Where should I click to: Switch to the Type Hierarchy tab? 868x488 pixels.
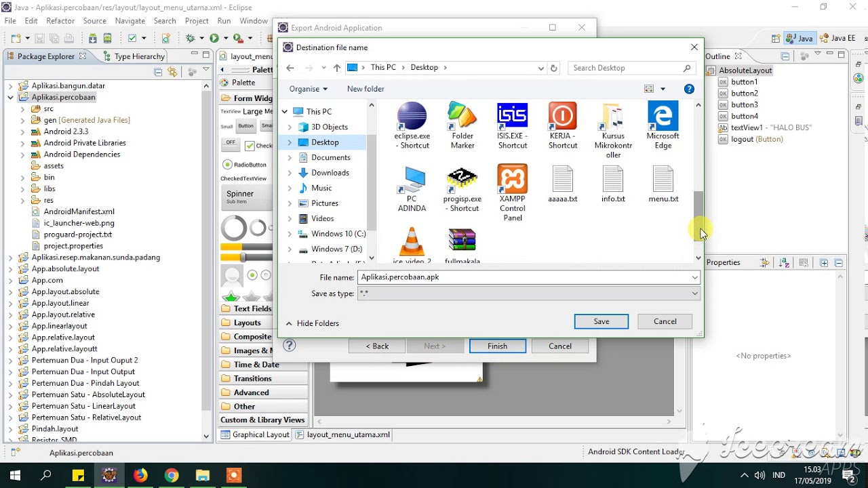pos(133,56)
